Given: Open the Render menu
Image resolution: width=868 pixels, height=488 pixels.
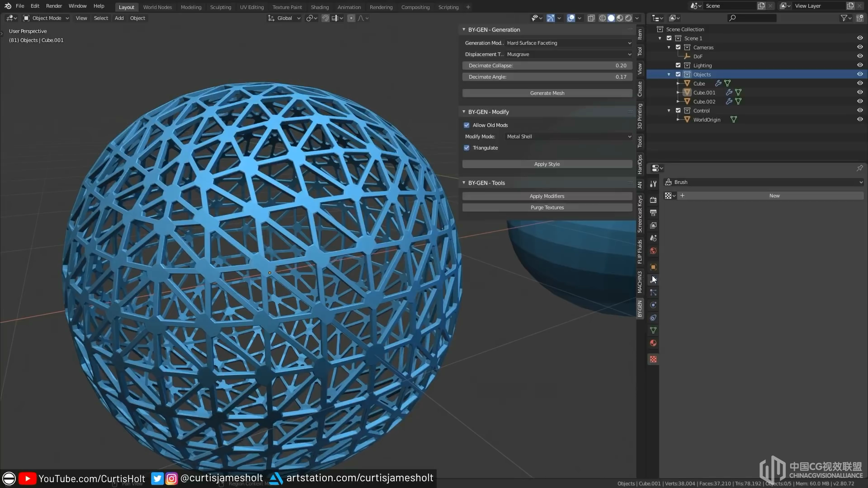Looking at the screenshot, I should 54,6.
